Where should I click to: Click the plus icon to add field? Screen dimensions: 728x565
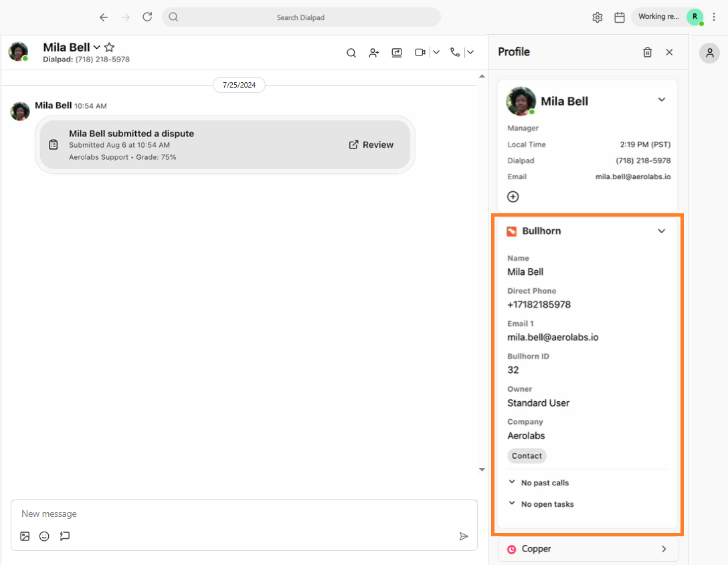(x=513, y=197)
